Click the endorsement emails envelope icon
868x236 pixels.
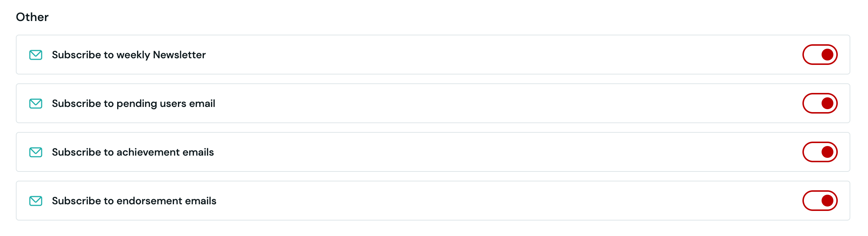36,201
